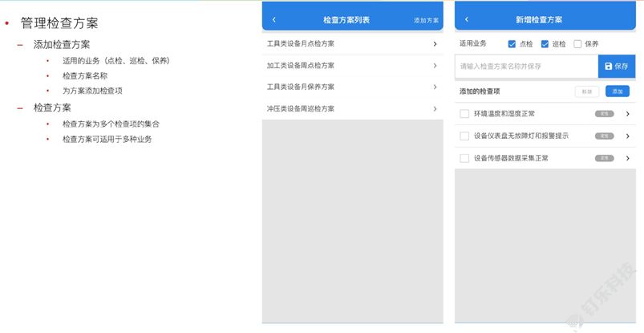Open 冲压类设备周巡检方案 entry

pos(352,108)
